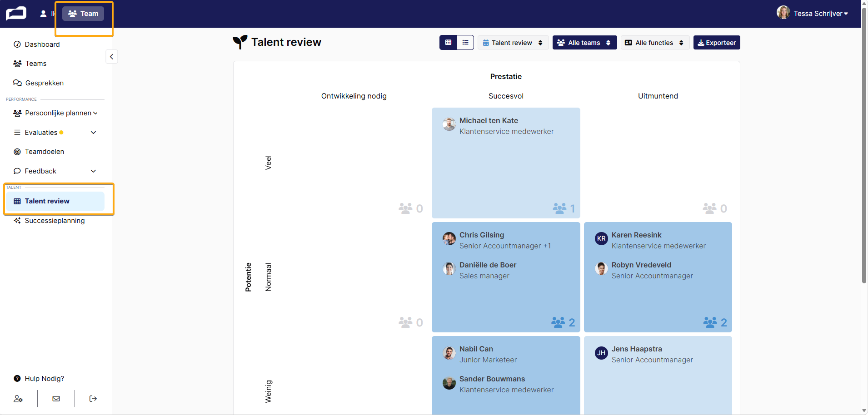Open Tessa Schrijver user menu
Screen dimensions: 868x415
[812, 13]
